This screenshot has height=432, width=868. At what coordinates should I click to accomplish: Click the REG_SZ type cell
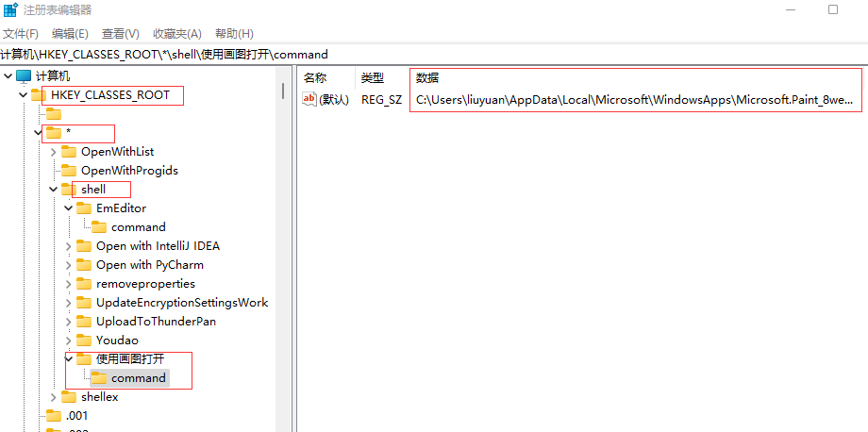point(381,100)
